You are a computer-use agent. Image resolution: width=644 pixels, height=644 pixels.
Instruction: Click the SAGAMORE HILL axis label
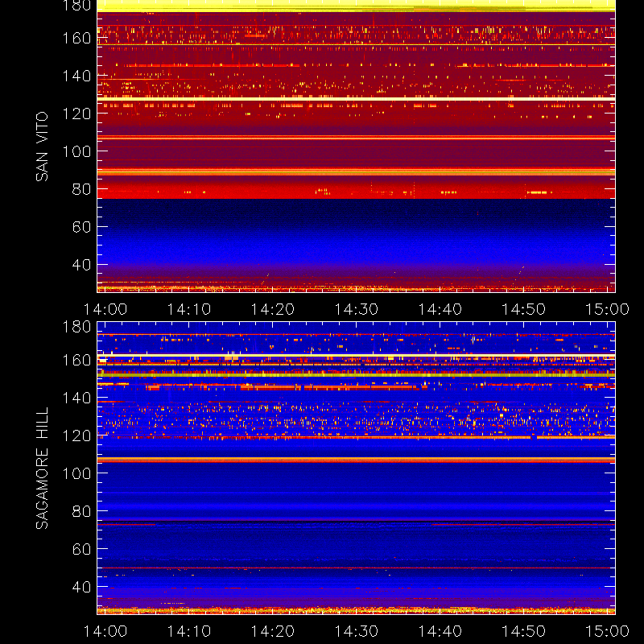point(42,469)
